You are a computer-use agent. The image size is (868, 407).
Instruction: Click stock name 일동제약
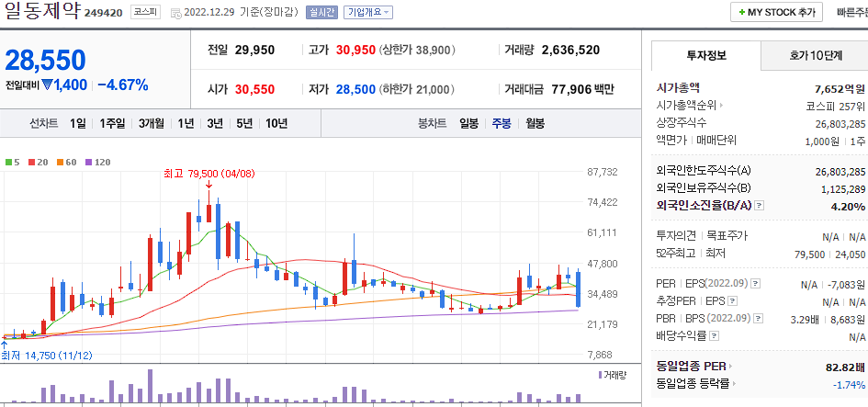click(x=42, y=11)
